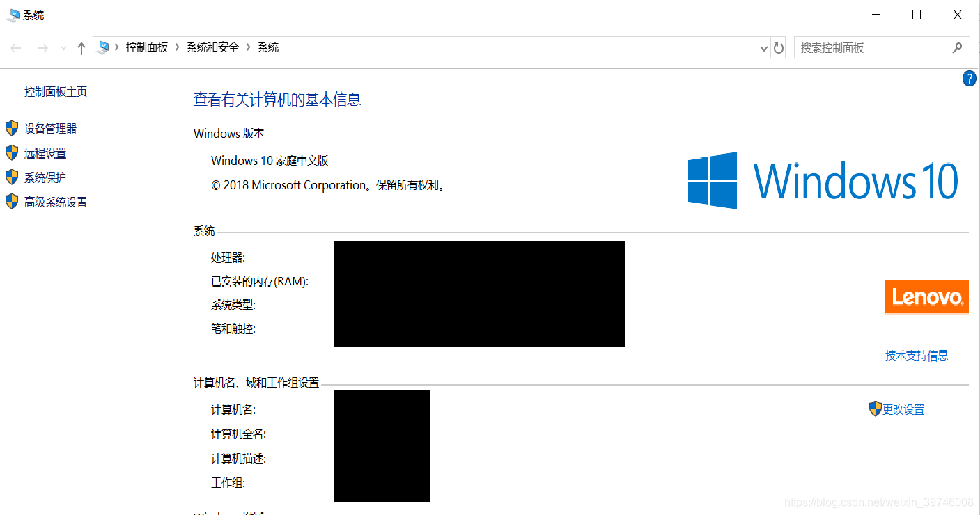The height and width of the screenshot is (515, 980).
Task: Click the search magnifier icon
Action: coord(957,47)
